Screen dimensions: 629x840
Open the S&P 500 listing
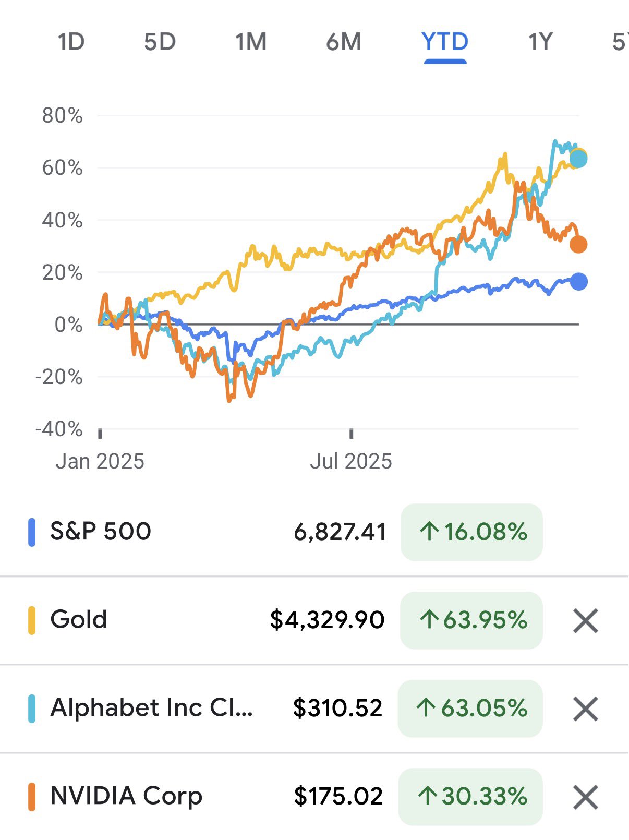click(x=101, y=532)
